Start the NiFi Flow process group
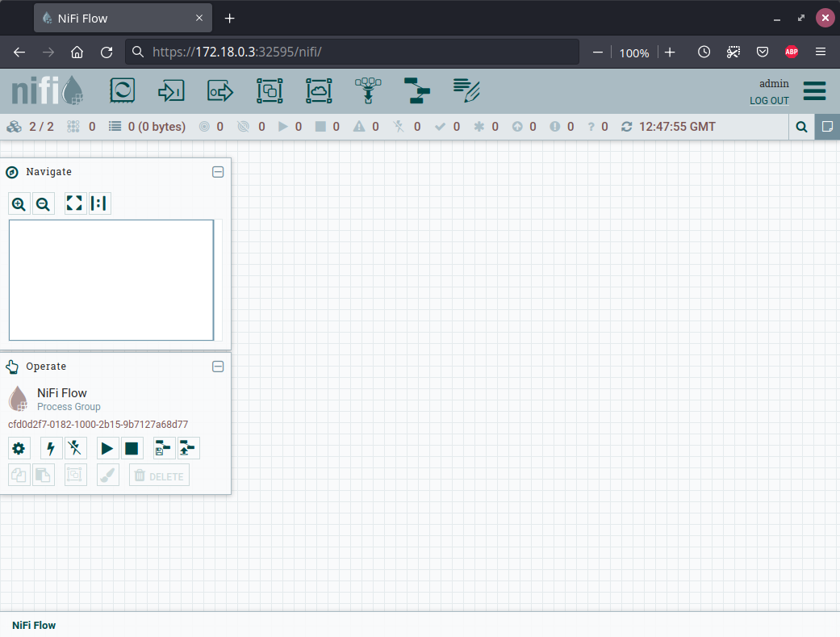Screen dimensions: 840x637 (x=107, y=448)
